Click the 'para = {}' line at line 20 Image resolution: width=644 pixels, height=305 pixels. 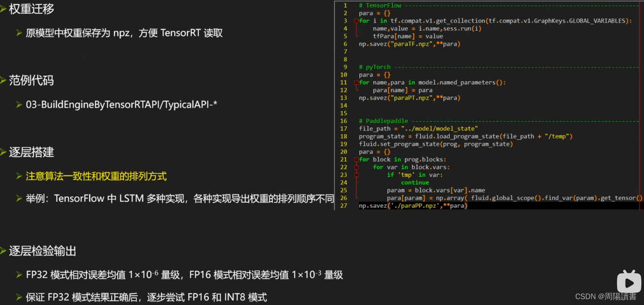(375, 152)
